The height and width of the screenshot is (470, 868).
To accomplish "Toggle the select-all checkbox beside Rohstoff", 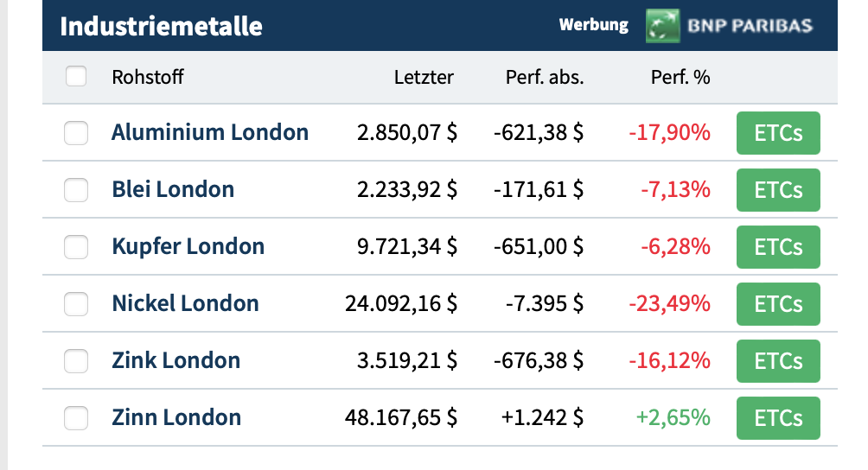I will (x=76, y=77).
